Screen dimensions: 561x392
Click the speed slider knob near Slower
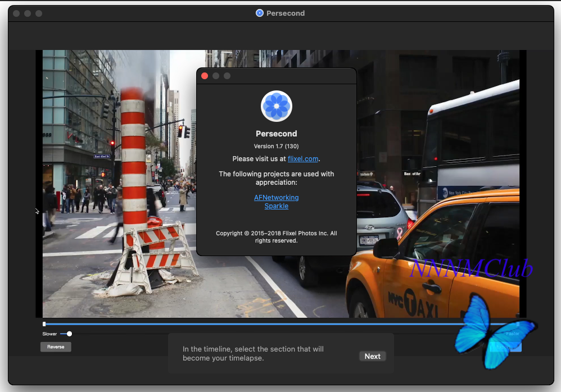click(x=69, y=334)
